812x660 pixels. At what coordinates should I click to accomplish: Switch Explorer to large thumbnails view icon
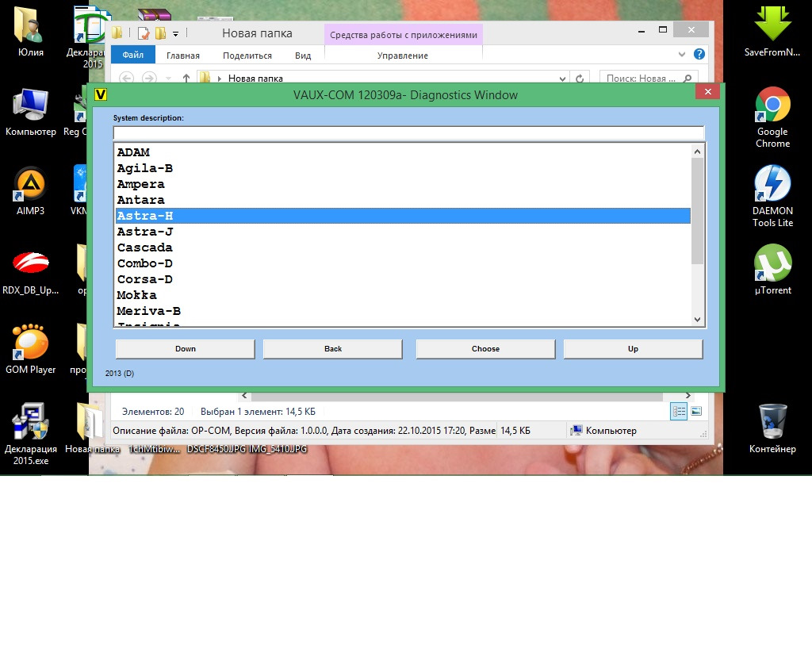tap(696, 412)
